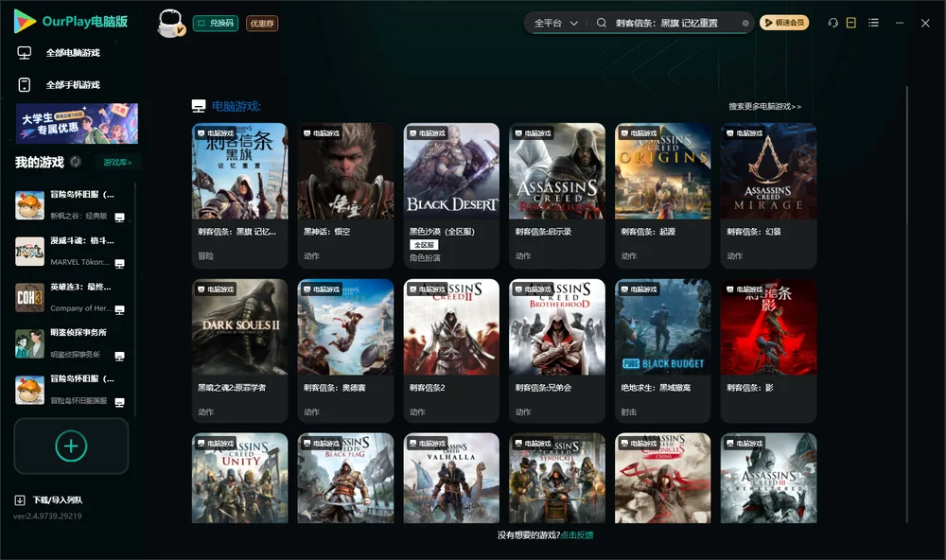Select 英雄连3 in my games
The image size is (946, 560).
point(71,297)
